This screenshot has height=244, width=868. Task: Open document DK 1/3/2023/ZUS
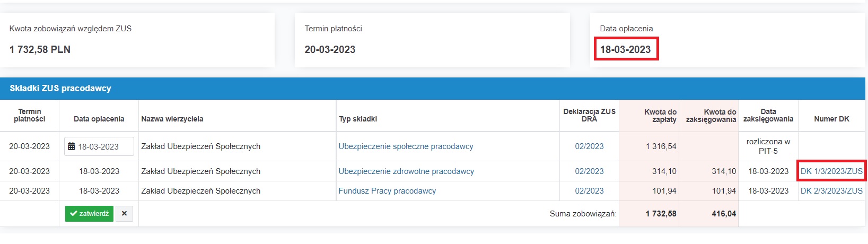(x=831, y=171)
